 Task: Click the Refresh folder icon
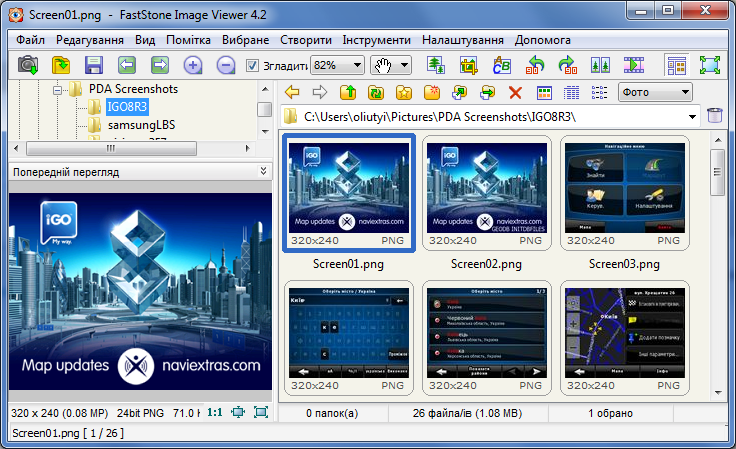click(x=376, y=92)
